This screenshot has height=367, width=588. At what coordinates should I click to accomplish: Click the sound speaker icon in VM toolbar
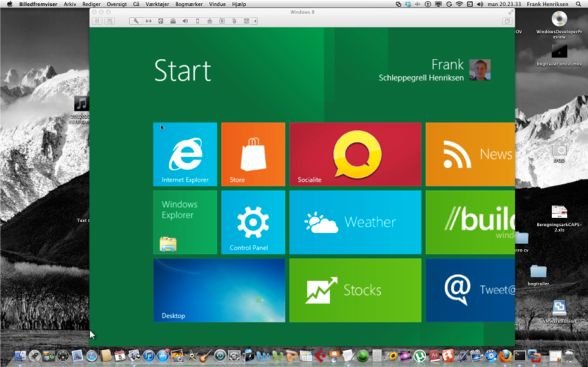(x=185, y=21)
